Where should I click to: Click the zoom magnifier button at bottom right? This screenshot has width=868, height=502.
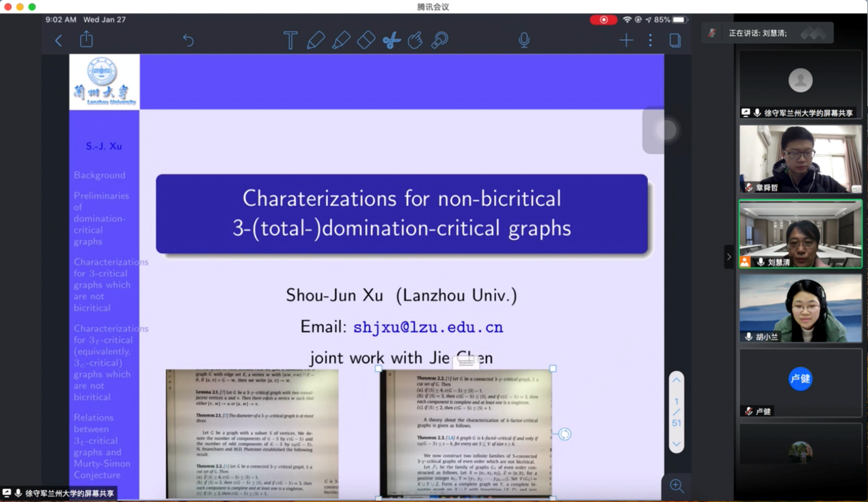coord(677,486)
